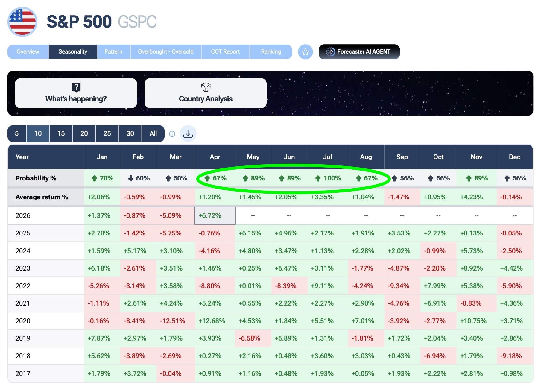The height and width of the screenshot is (392, 544).
Task: Click the April 2026 +6.72% cell
Action: tap(215, 215)
